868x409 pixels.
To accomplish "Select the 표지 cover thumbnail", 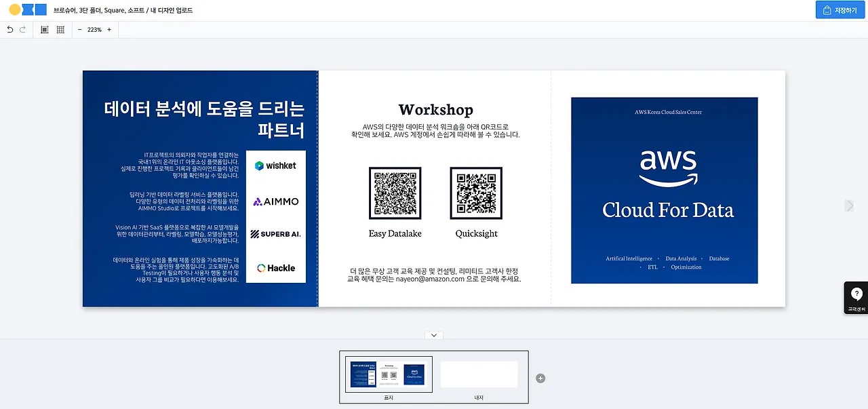I will (389, 374).
